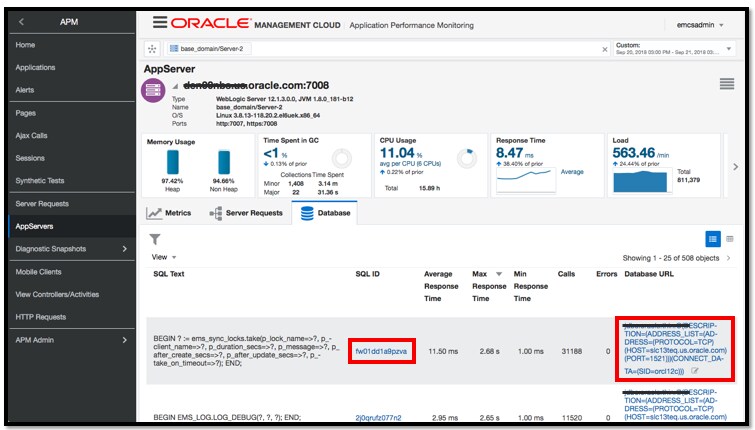
Task: Open Sessions in the sidebar
Action: coord(30,158)
